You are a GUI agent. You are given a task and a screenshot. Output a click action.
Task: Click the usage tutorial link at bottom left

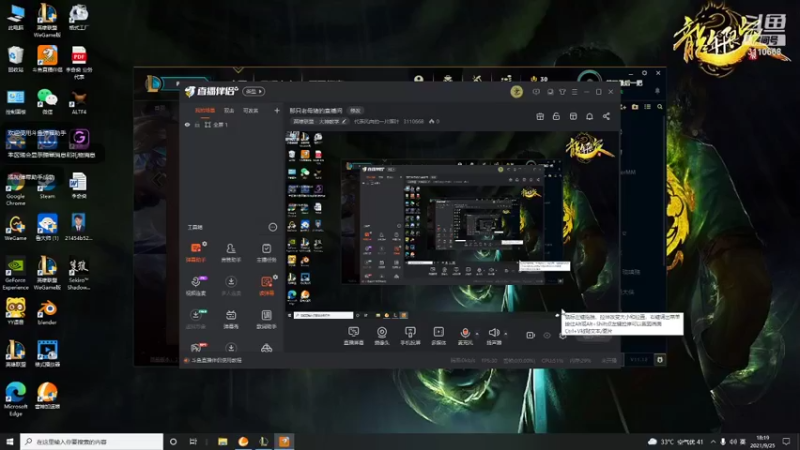click(216, 360)
